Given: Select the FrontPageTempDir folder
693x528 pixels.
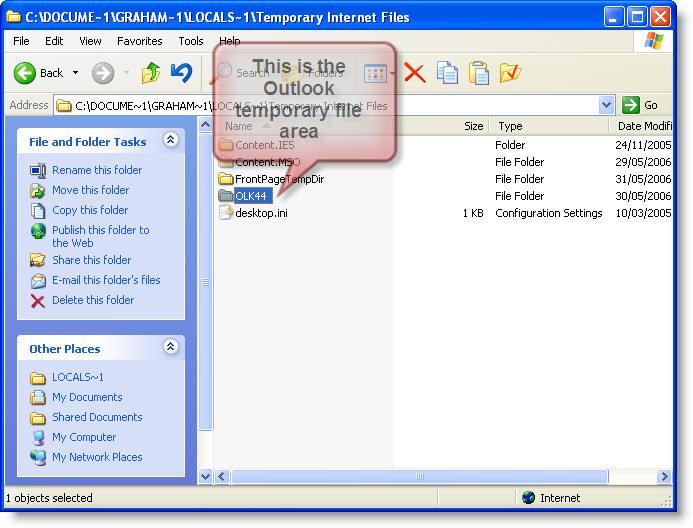Looking at the screenshot, I should [279, 179].
